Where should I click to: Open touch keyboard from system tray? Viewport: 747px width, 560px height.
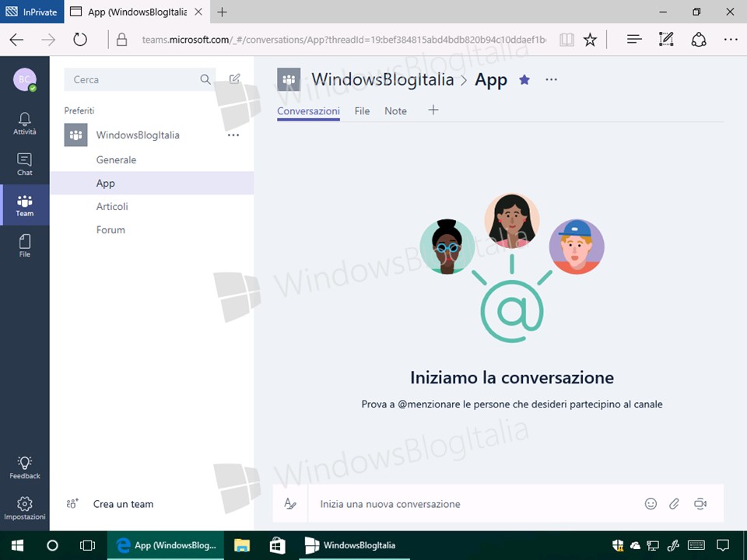coord(696,545)
